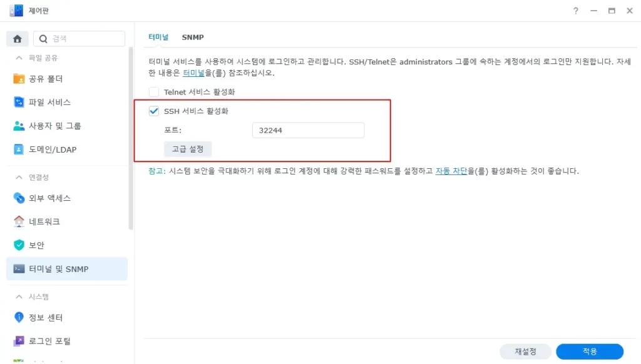This screenshot has width=641, height=364.
Task: Collapse the 파일 공유 section
Action: (x=19, y=58)
